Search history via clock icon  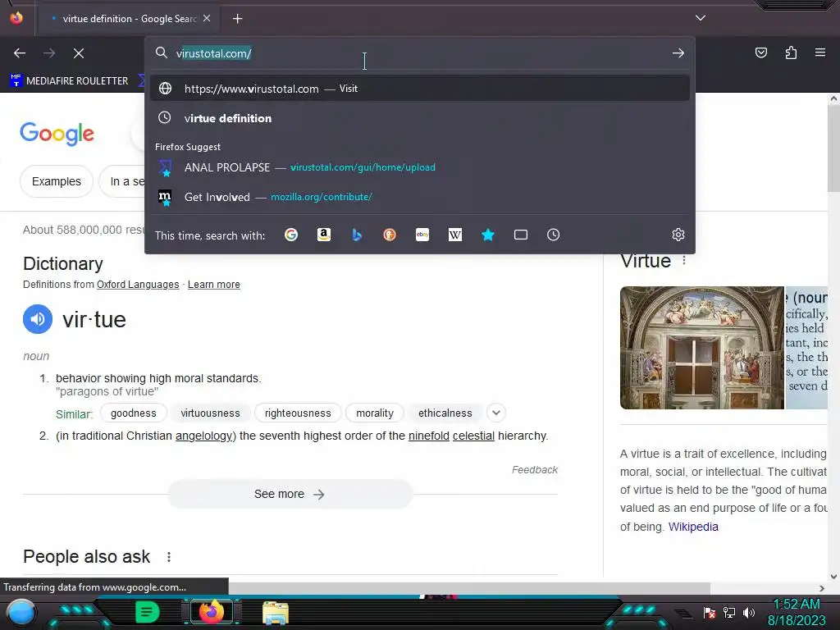pos(554,235)
